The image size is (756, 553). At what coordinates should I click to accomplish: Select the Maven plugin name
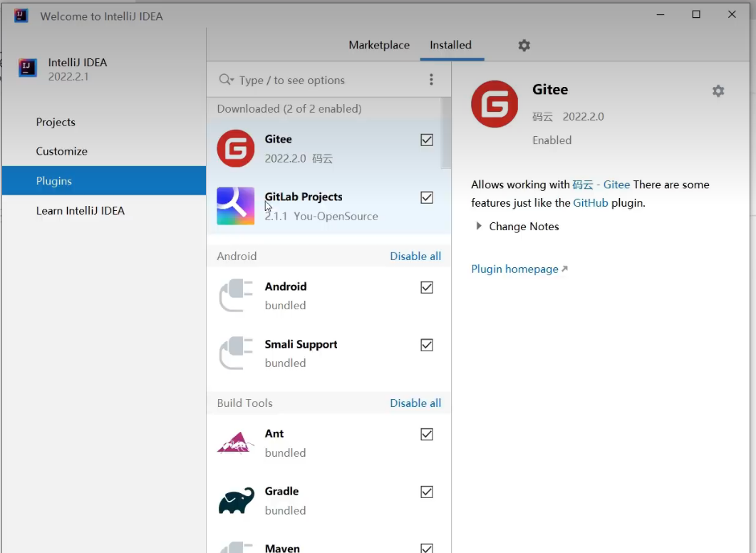282,548
